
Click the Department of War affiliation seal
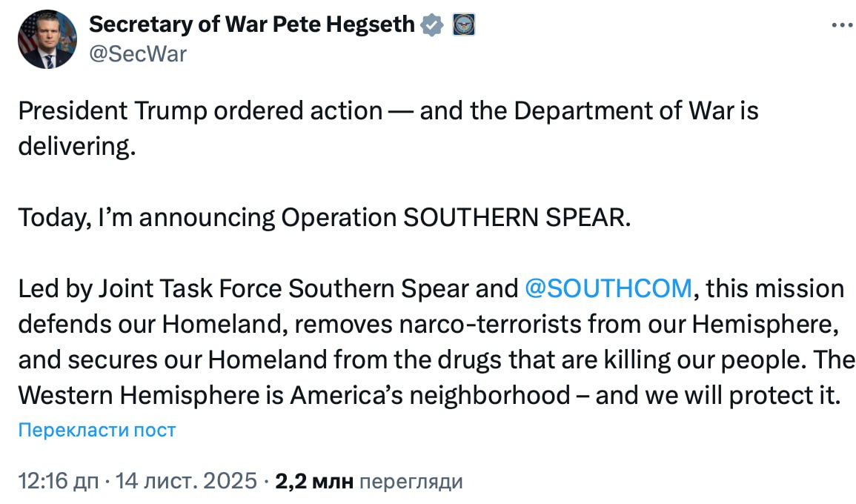pos(463,25)
